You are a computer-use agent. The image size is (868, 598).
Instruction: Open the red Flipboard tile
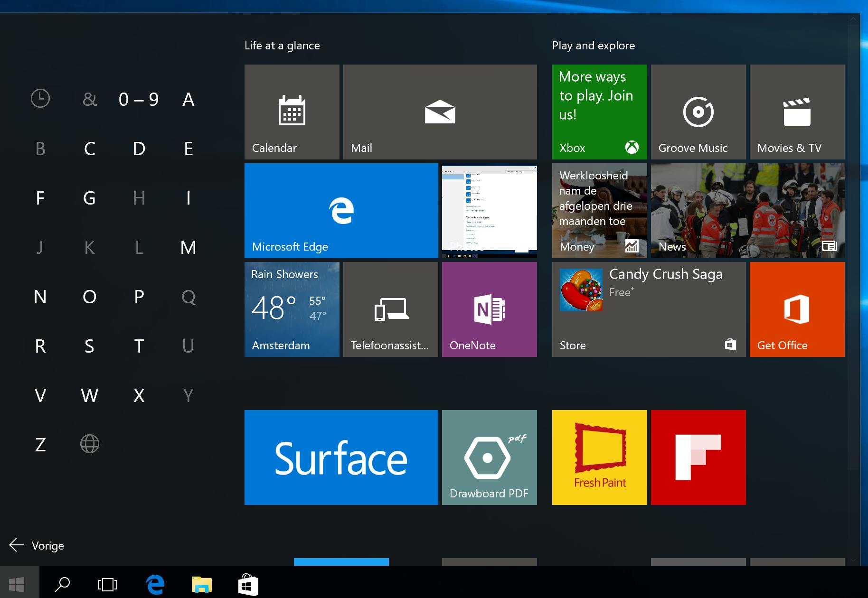(x=698, y=458)
